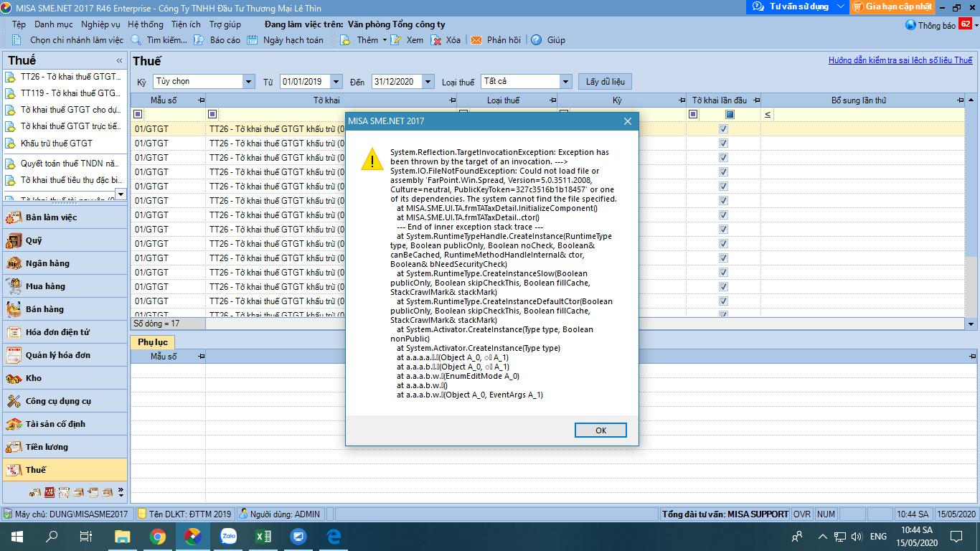980x551 pixels.
Task: Open Google Chrome from the taskbar
Action: click(158, 537)
